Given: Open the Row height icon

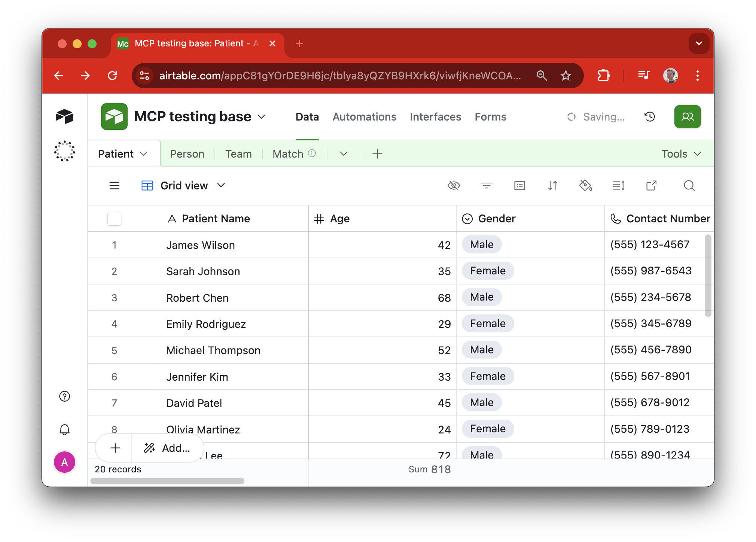Looking at the screenshot, I should tap(618, 186).
